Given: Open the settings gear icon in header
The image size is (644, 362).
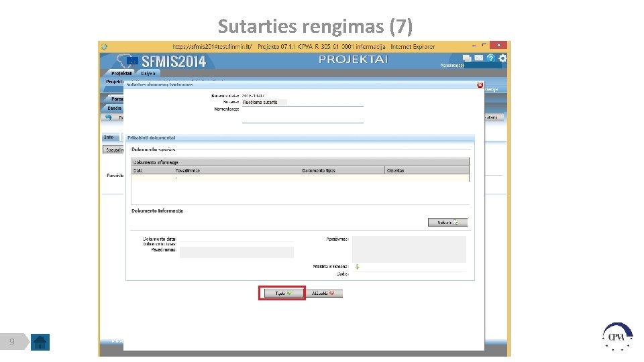Looking at the screenshot, I should (x=502, y=58).
